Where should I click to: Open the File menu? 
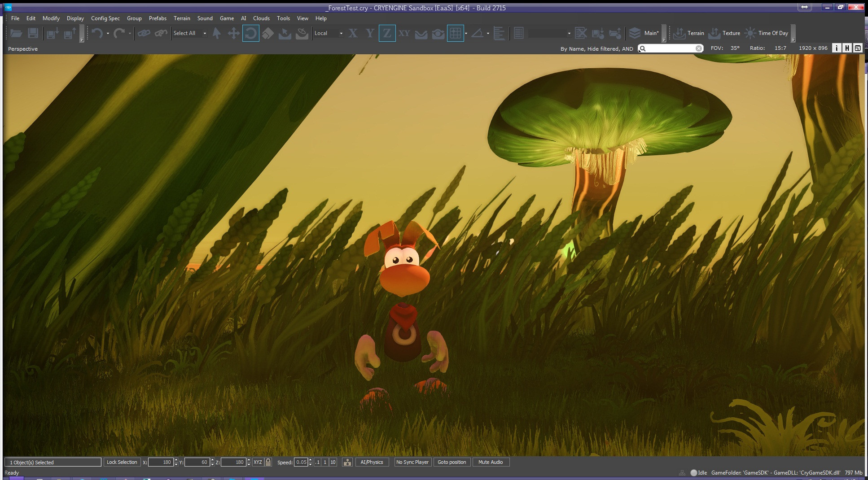pyautogui.click(x=15, y=18)
